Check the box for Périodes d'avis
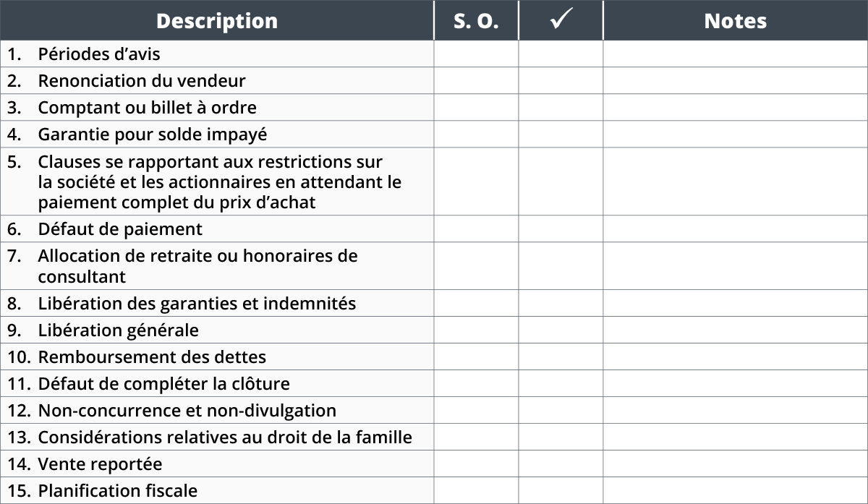 pyautogui.click(x=561, y=54)
